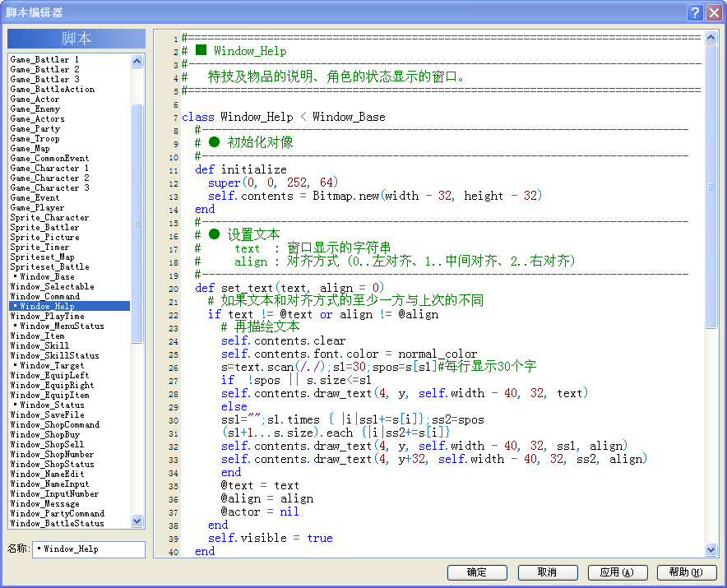
Task: Select Window_EquipLeft script
Action: pos(70,375)
